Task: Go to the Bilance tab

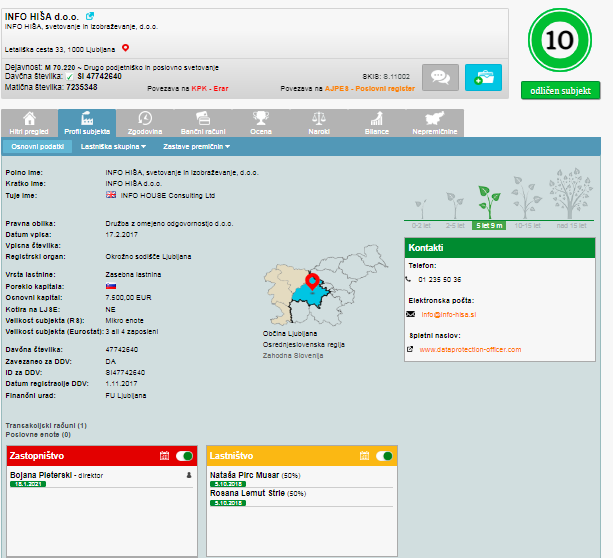Action: point(376,122)
